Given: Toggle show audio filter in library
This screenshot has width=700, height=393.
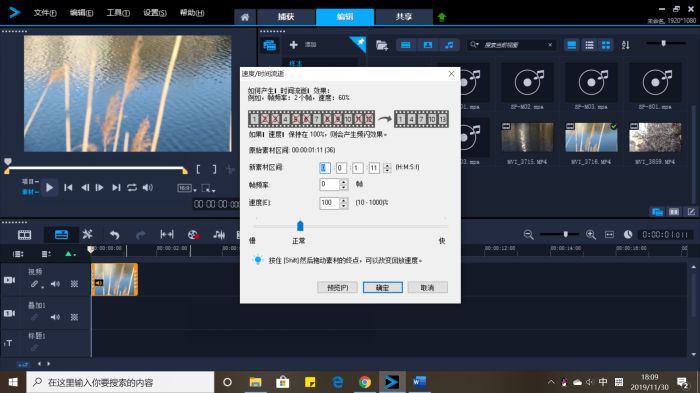Looking at the screenshot, I should pos(449,45).
